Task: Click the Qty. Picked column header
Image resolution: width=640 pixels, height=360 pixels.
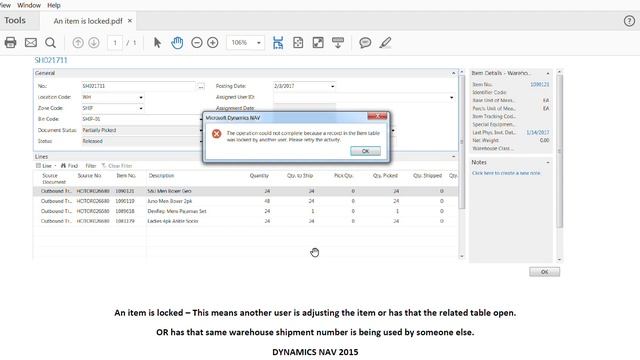Action: tap(385, 176)
